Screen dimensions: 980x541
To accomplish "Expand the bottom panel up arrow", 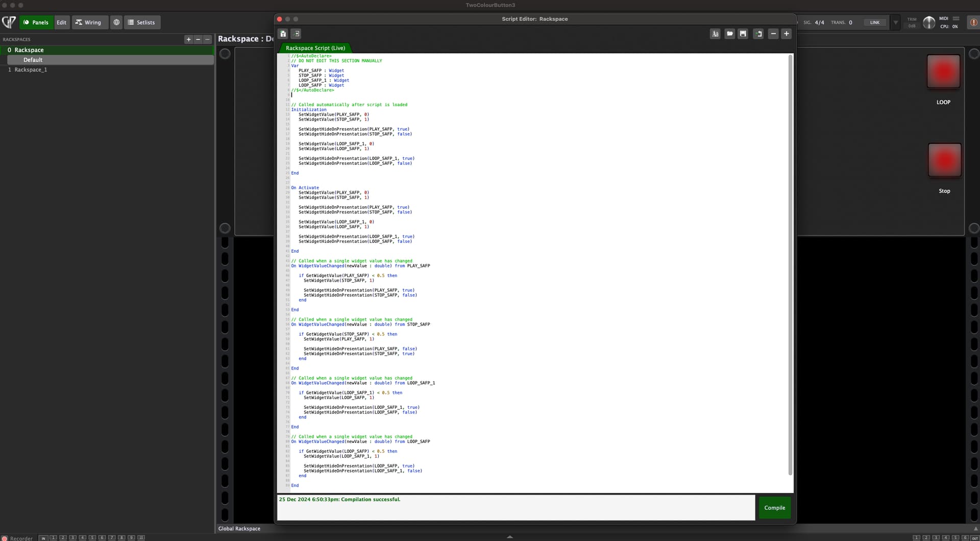I will [509, 537].
